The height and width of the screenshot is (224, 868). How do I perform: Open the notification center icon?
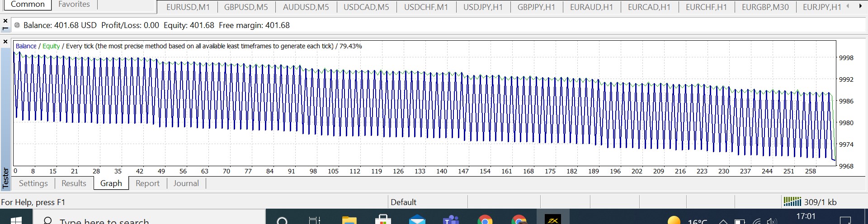click(x=845, y=221)
